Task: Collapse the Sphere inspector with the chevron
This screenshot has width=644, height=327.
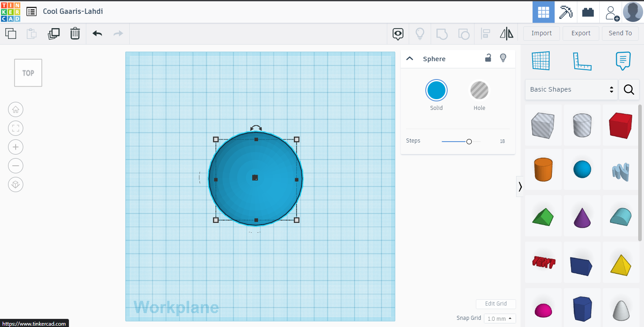Action: [x=410, y=59]
